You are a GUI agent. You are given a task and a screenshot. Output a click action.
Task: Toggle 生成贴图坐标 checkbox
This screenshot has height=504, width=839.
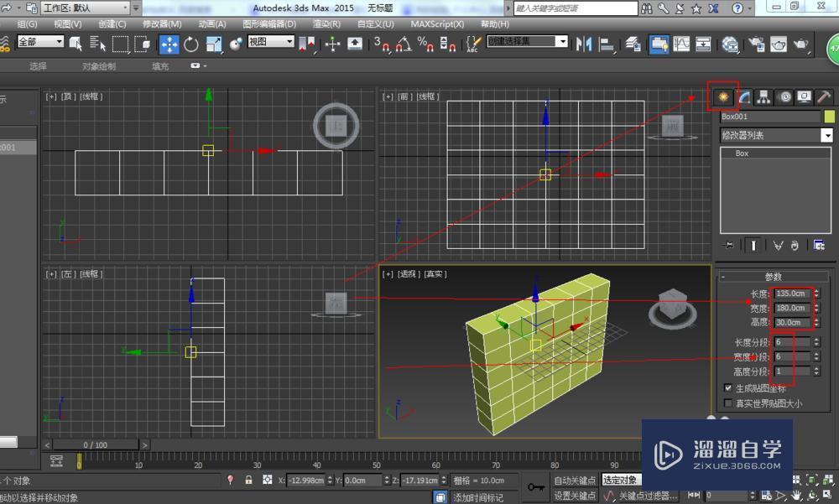point(727,388)
